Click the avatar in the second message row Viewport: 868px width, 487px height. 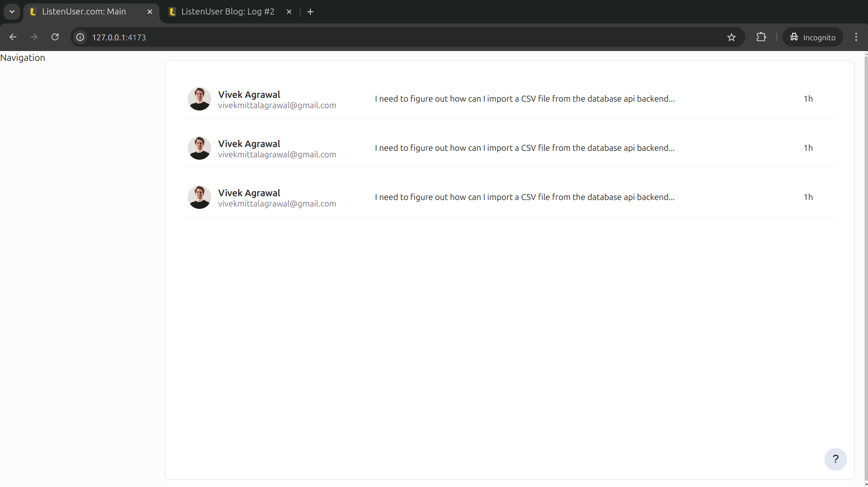tap(199, 148)
